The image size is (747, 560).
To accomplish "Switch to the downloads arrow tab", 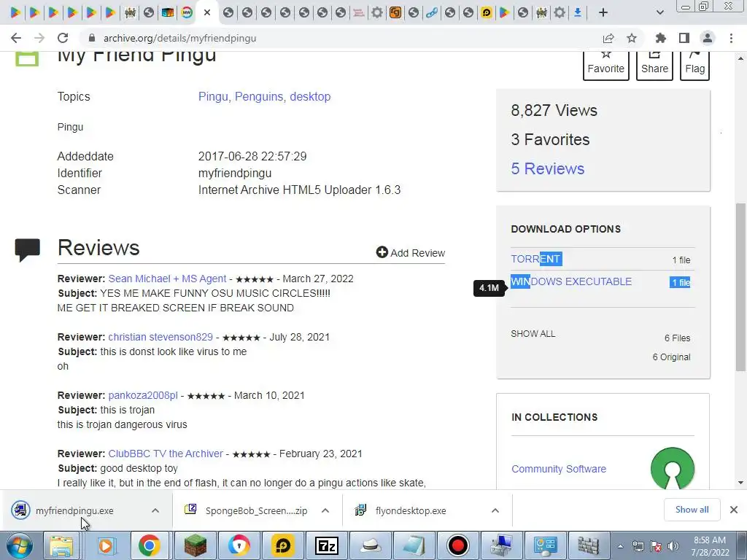I will click(578, 12).
